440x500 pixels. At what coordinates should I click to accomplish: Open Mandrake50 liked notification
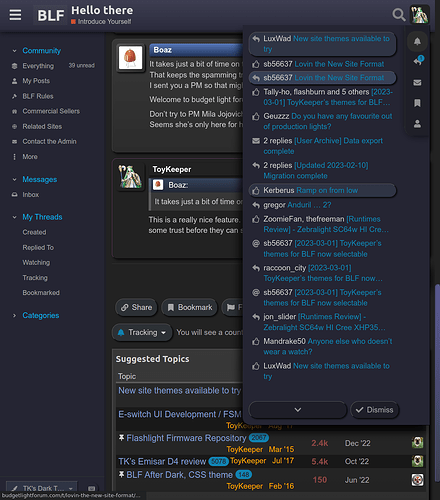coord(322,346)
